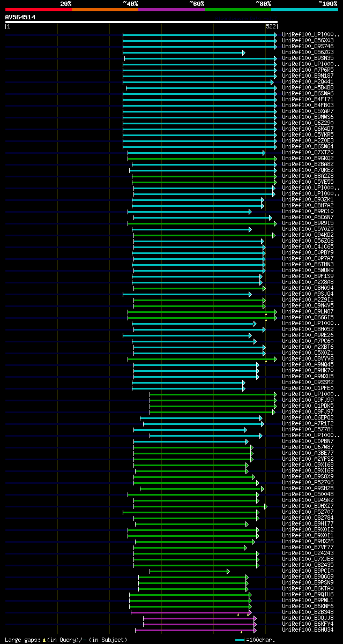The width and height of the screenshot is (343, 644).
Task: Select the UniRef100_Q6Z290 entry
Action: coord(308,123)
